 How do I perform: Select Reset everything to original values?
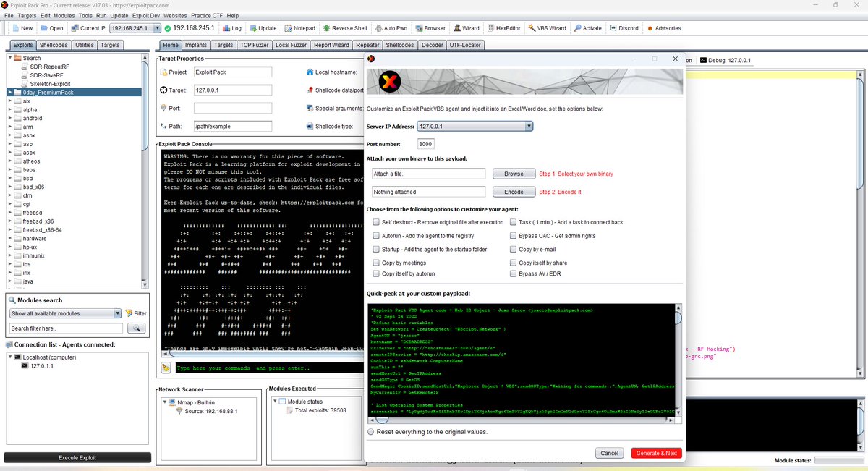[371, 432]
